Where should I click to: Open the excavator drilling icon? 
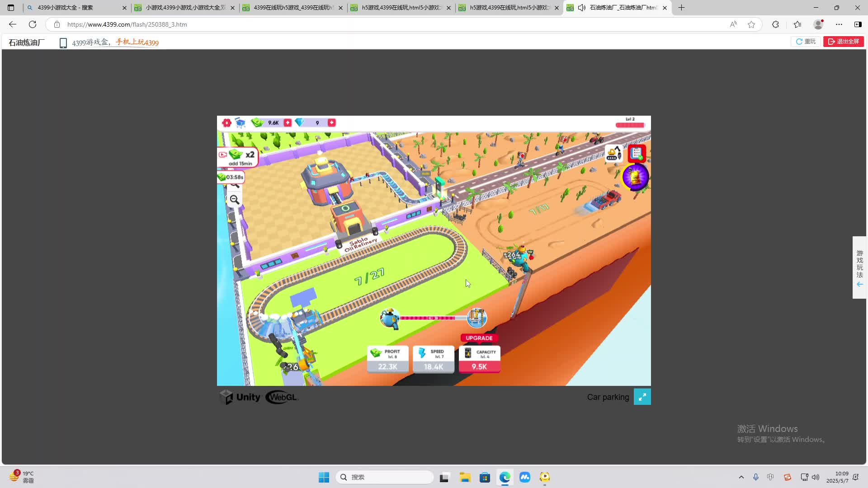pyautogui.click(x=613, y=153)
